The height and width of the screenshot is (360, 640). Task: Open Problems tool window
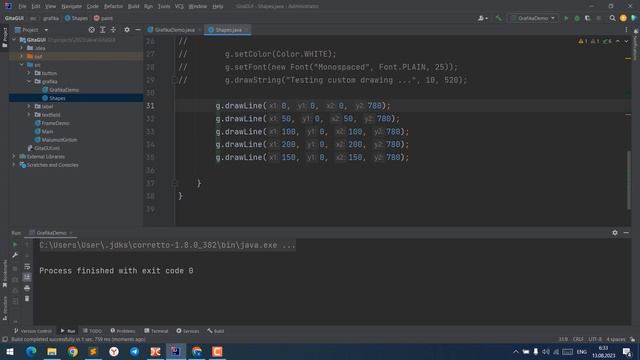(x=123, y=331)
